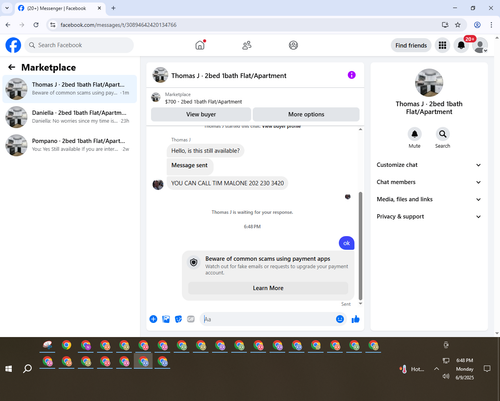Screen dimensions: 500x401
Task: Click the chat scroll down arrow
Action: (360, 303)
